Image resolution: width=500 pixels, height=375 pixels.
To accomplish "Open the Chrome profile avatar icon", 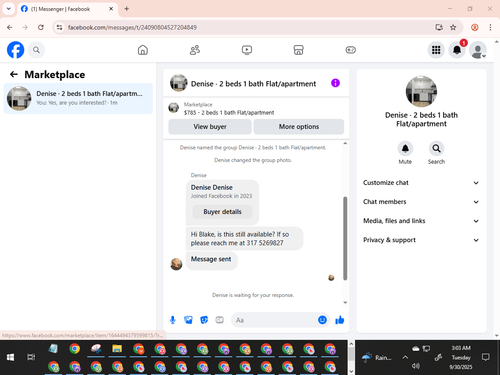I will (x=475, y=27).
